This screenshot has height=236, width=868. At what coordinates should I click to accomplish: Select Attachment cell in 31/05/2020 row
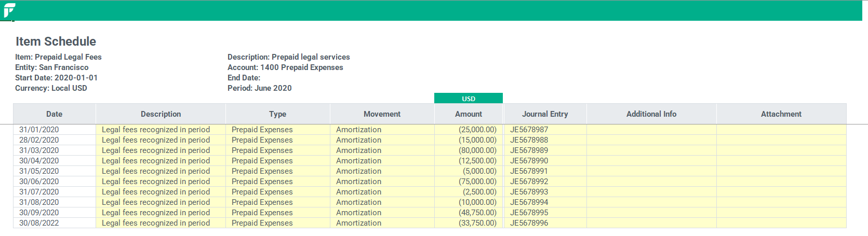click(781, 171)
